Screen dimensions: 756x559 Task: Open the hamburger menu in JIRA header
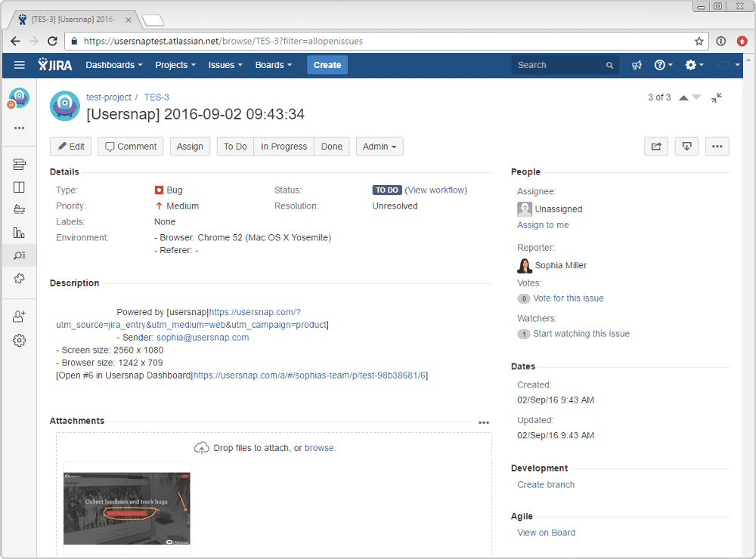tap(20, 65)
